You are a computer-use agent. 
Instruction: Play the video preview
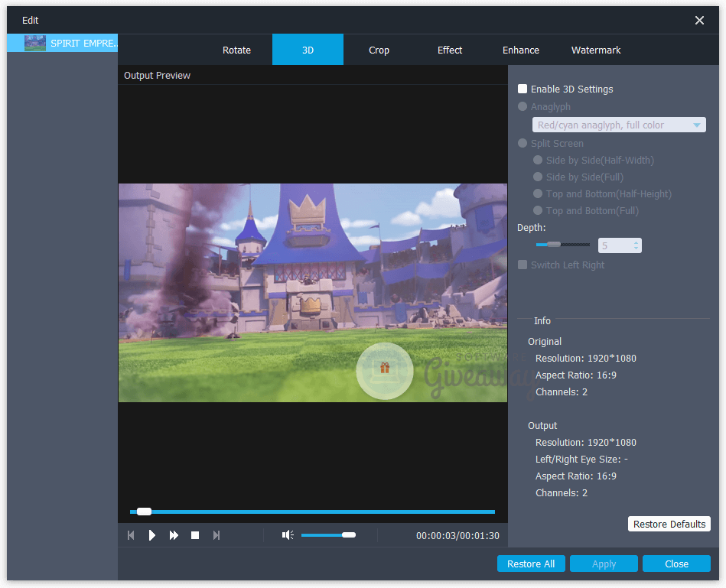152,535
